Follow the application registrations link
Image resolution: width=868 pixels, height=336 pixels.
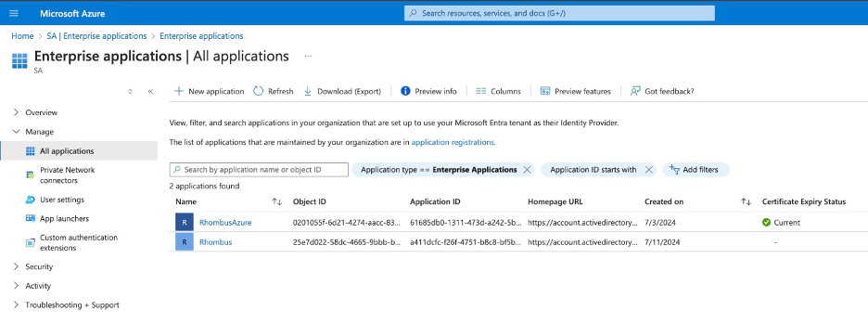(453, 142)
